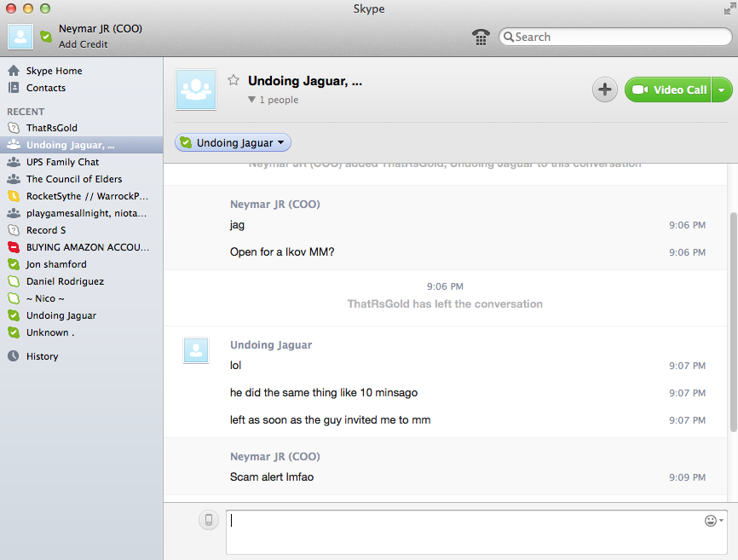Select Undoing Jaguar, ... group conversation in sidebar
The width and height of the screenshot is (738, 560).
click(82, 145)
